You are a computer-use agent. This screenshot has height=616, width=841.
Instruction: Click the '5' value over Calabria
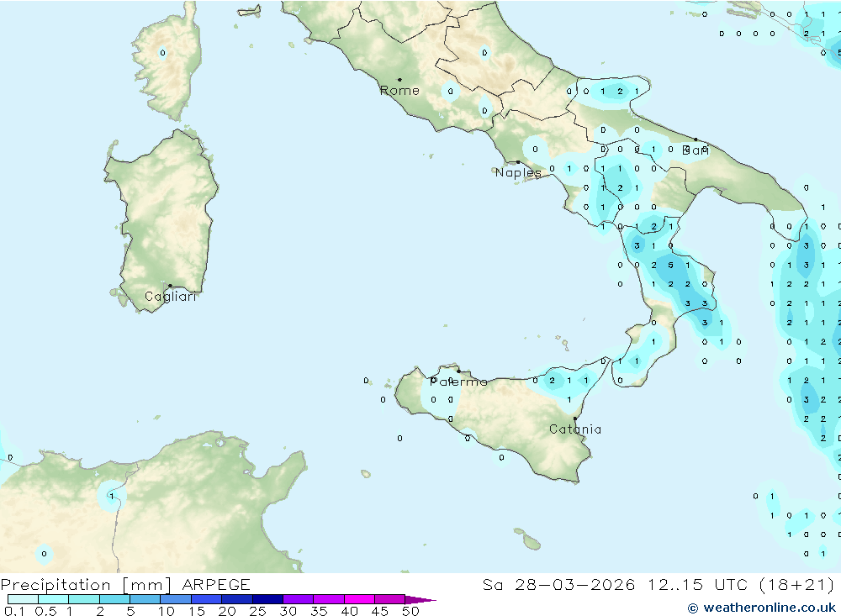coord(670,265)
